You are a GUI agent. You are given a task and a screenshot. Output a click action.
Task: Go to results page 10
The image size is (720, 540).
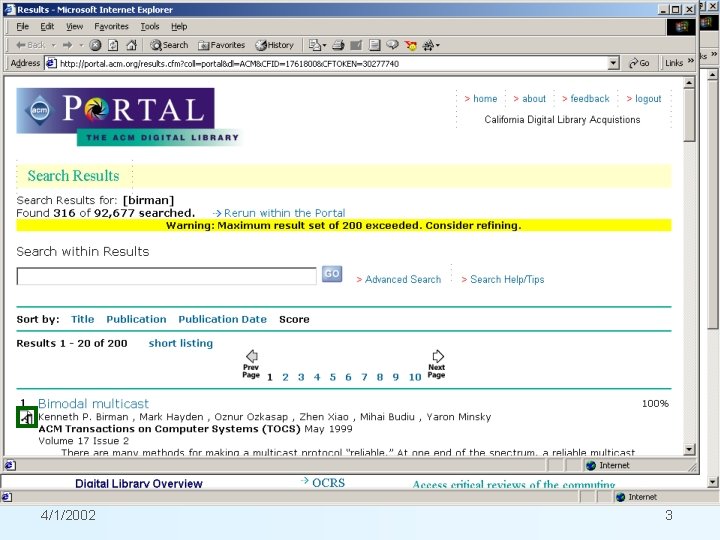(415, 377)
